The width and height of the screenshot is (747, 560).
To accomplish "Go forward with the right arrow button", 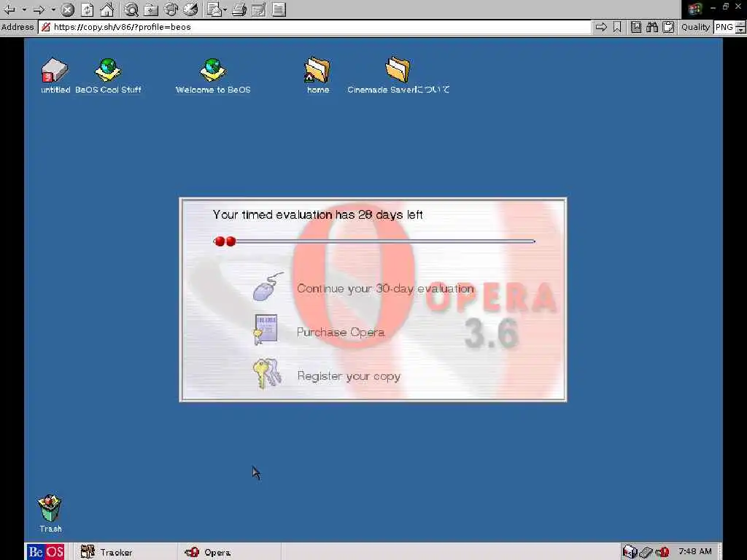I will tap(39, 9).
